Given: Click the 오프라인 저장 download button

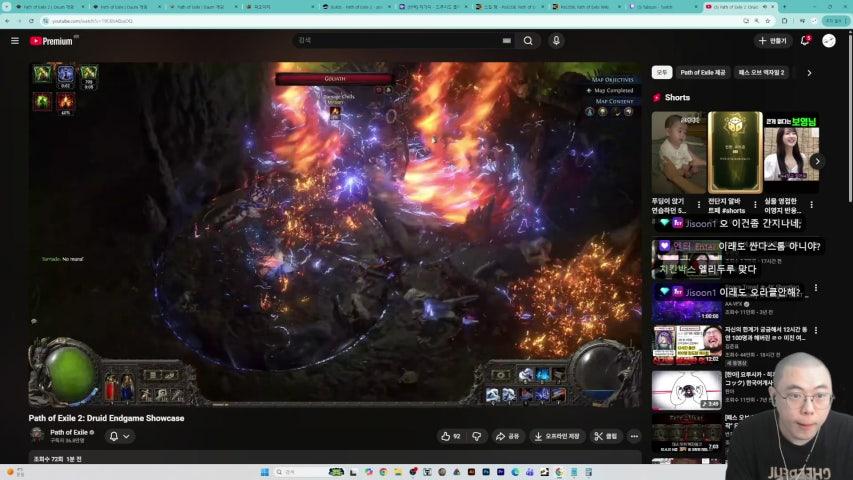Looking at the screenshot, I should click(557, 436).
